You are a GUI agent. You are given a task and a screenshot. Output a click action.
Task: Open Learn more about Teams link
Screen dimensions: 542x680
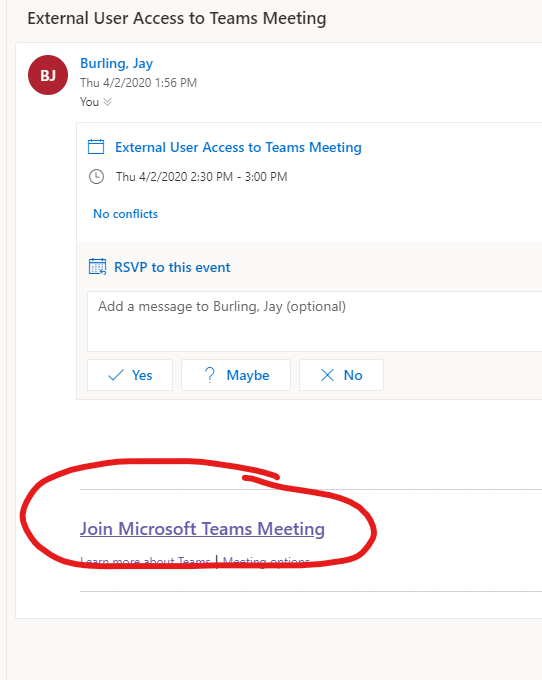[145, 561]
